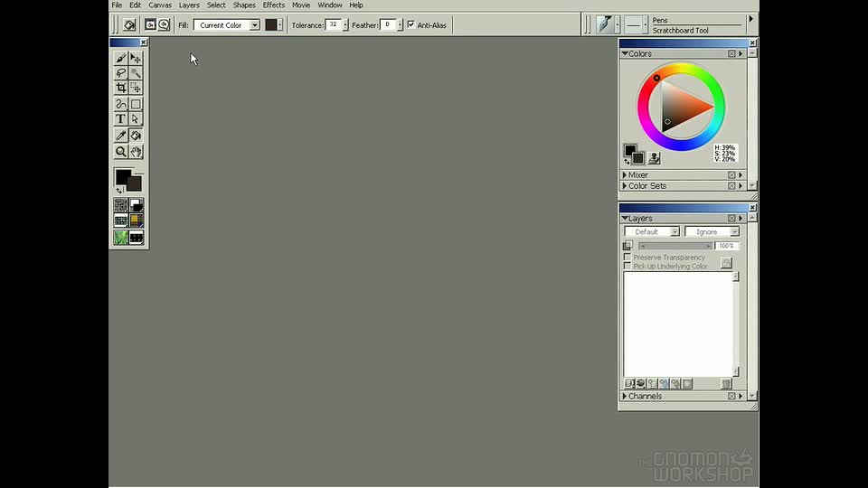Toggle the Anti-Alias checkbox
Screen dimensions: 868x488
(x=410, y=24)
